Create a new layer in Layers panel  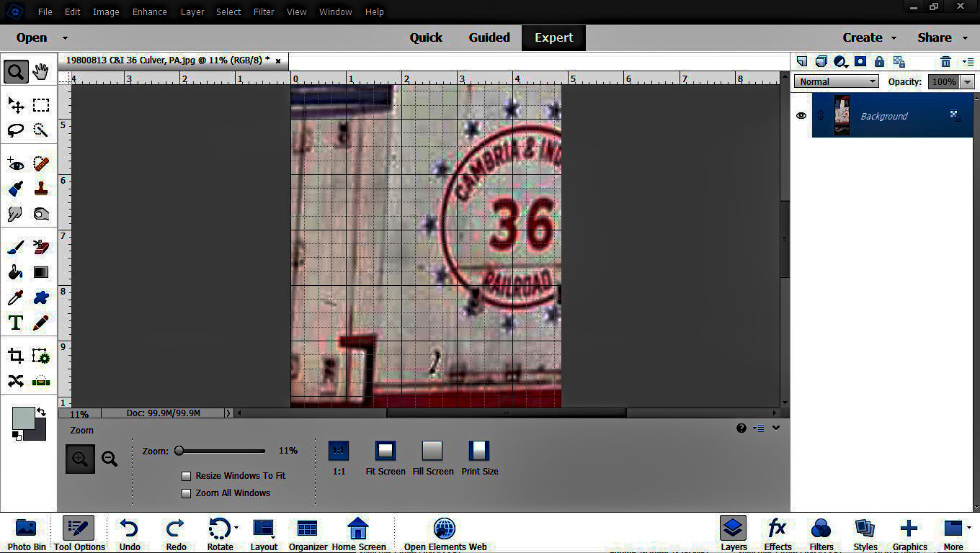tap(802, 62)
